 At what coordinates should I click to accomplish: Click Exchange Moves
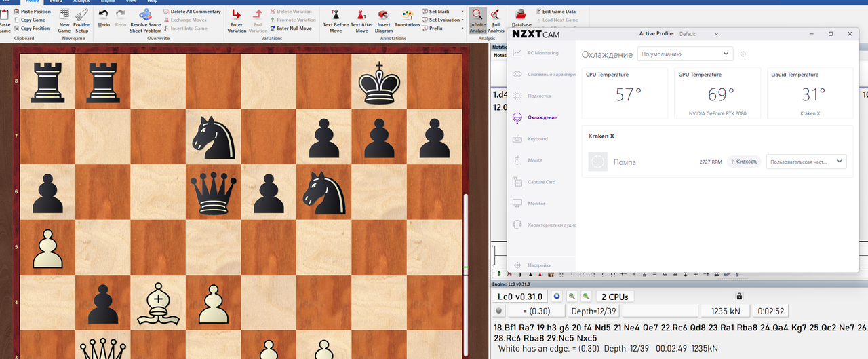coord(184,20)
